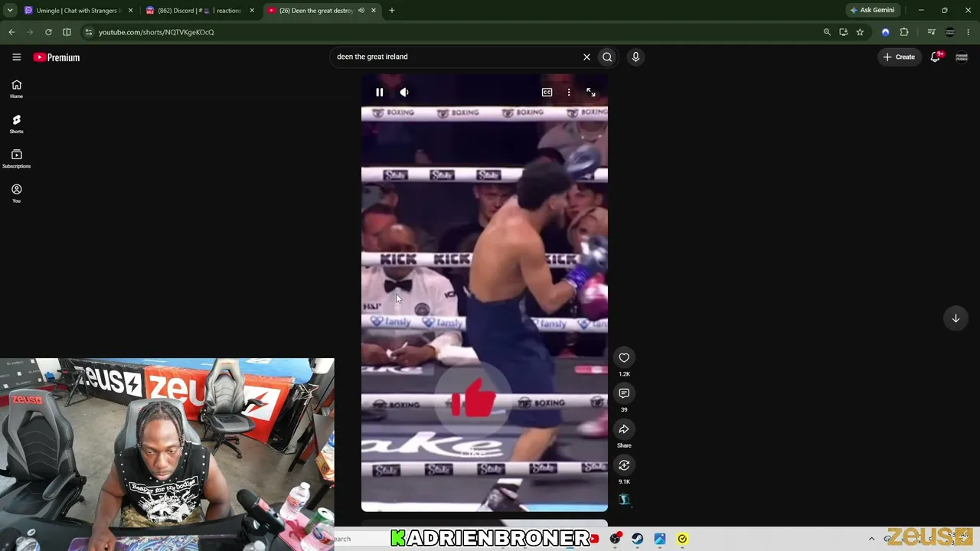The height and width of the screenshot is (551, 980).
Task: Reload the current page
Action: (48, 32)
